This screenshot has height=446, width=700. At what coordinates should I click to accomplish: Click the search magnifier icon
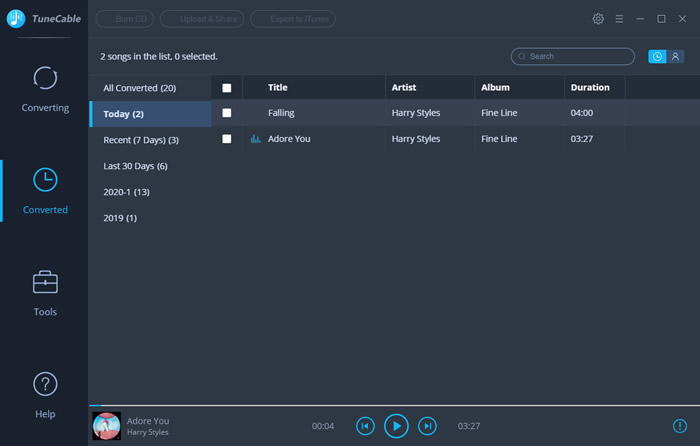coord(521,56)
